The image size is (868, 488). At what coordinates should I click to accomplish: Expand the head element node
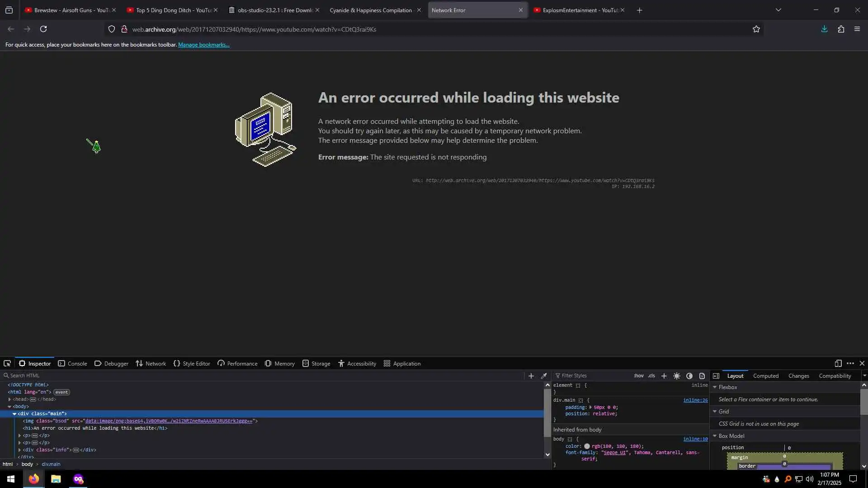9,399
